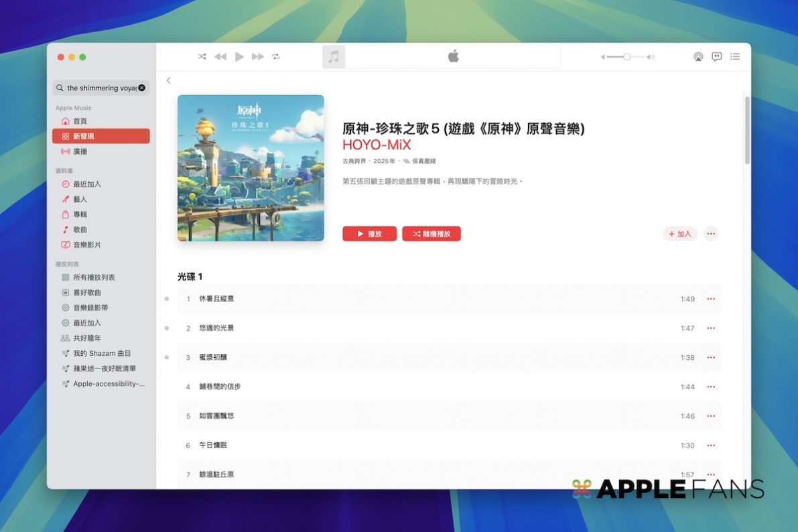Open more options for track 休暑且縱意
Image resolution: width=798 pixels, height=532 pixels.
click(711, 299)
